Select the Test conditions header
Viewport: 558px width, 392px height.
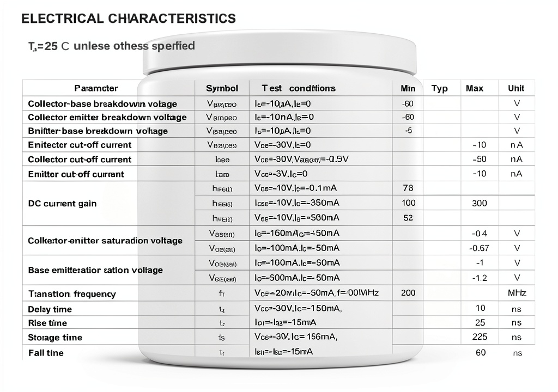click(298, 88)
